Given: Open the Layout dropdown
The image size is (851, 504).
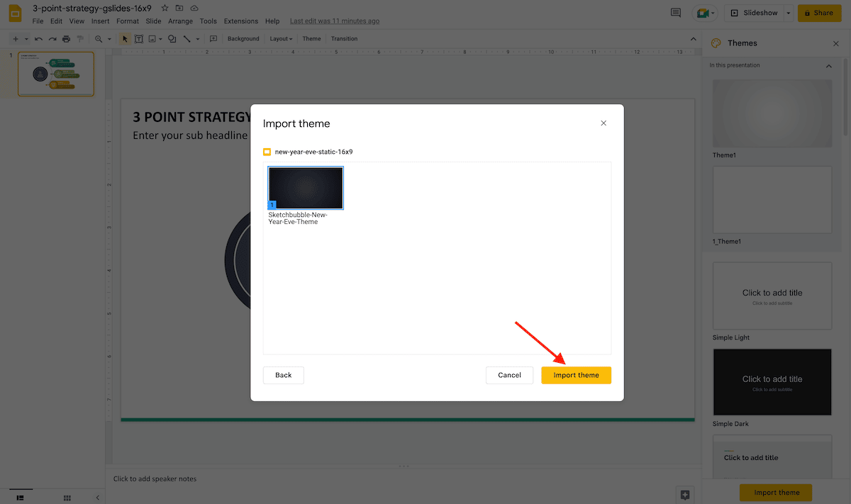Looking at the screenshot, I should click(x=281, y=38).
